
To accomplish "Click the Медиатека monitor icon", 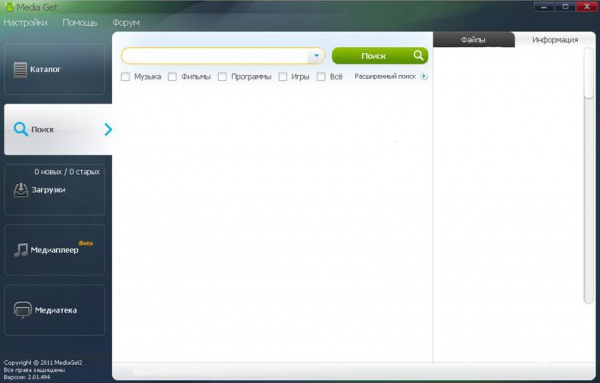I will point(23,310).
